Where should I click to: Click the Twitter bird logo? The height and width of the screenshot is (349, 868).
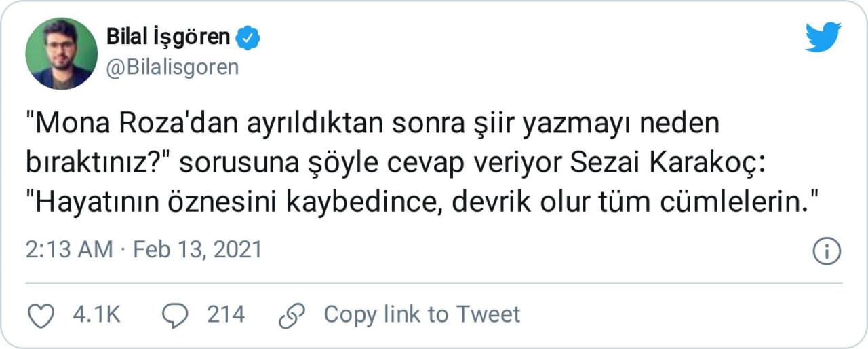pyautogui.click(x=823, y=37)
